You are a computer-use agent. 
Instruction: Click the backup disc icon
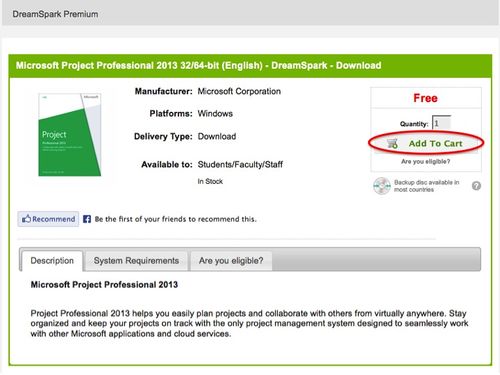point(382,186)
